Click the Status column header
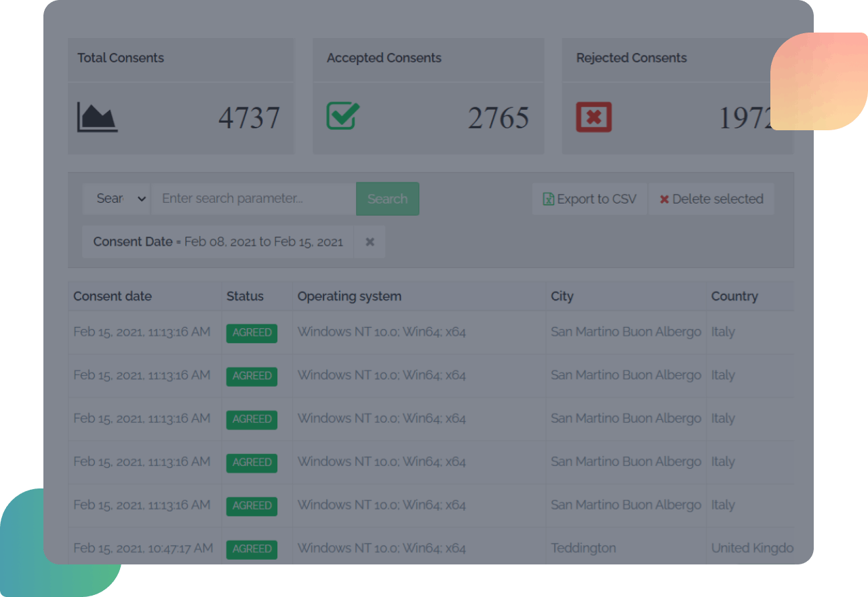This screenshot has height=597, width=868. point(245,296)
